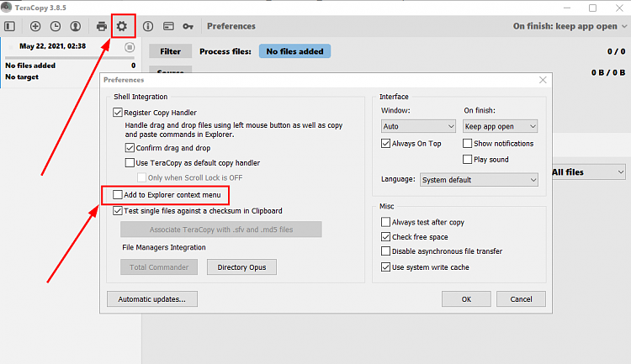The width and height of the screenshot is (631, 364).
Task: Close the Preferences dialog with X
Action: click(543, 80)
